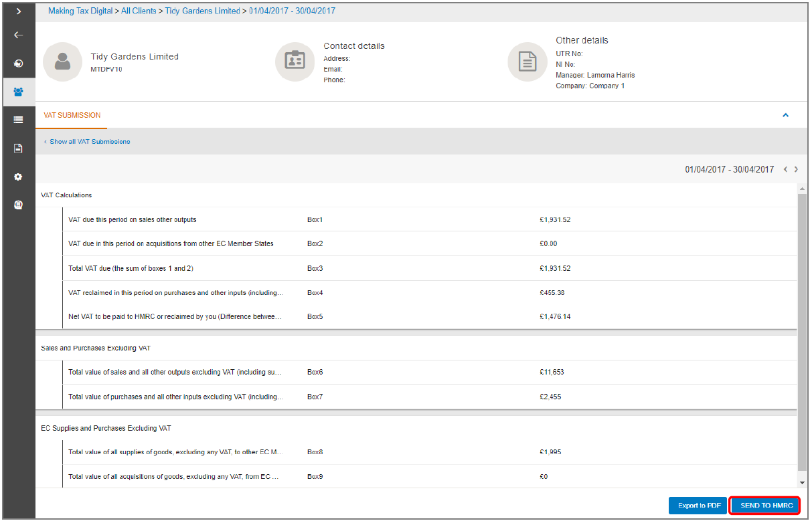Click the 01/04/2017 - 30/04/2017 breadcrumb
812x521 pixels.
point(293,11)
